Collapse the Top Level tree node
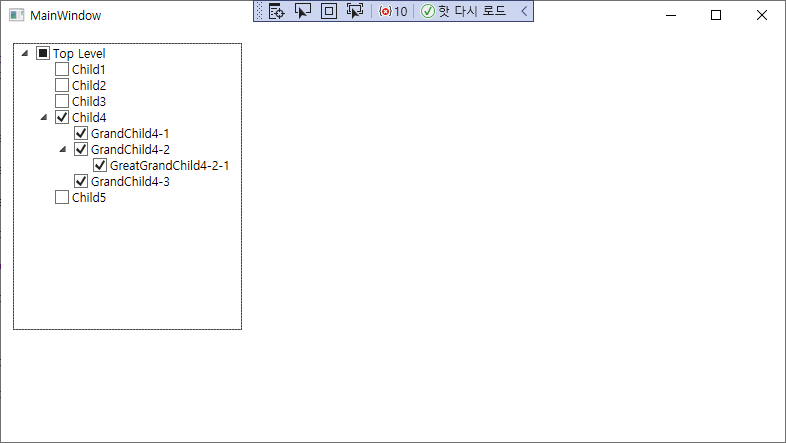 coord(25,53)
